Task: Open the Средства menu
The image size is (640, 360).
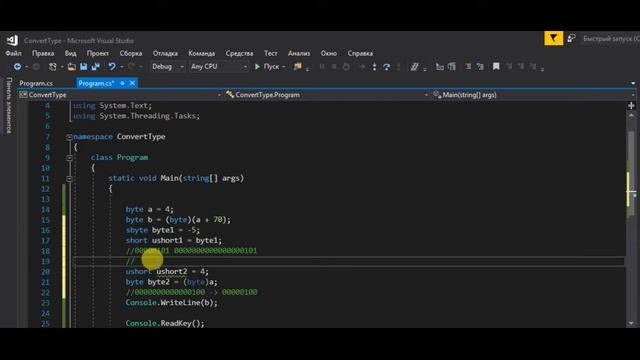Action: point(239,53)
